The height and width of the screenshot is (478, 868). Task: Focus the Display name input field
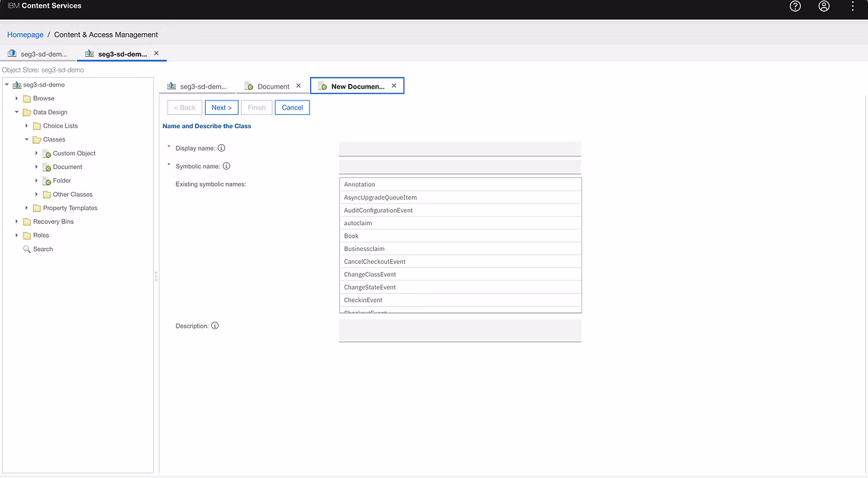point(460,148)
